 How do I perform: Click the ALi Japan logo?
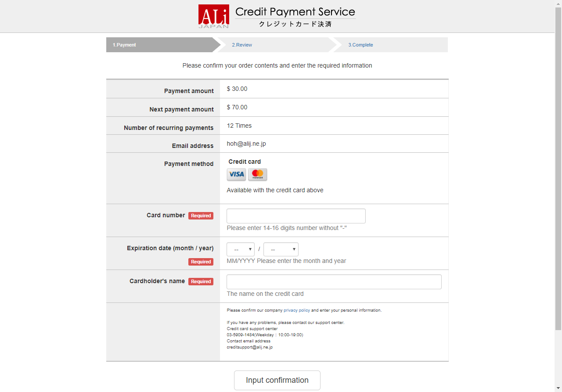pos(213,16)
